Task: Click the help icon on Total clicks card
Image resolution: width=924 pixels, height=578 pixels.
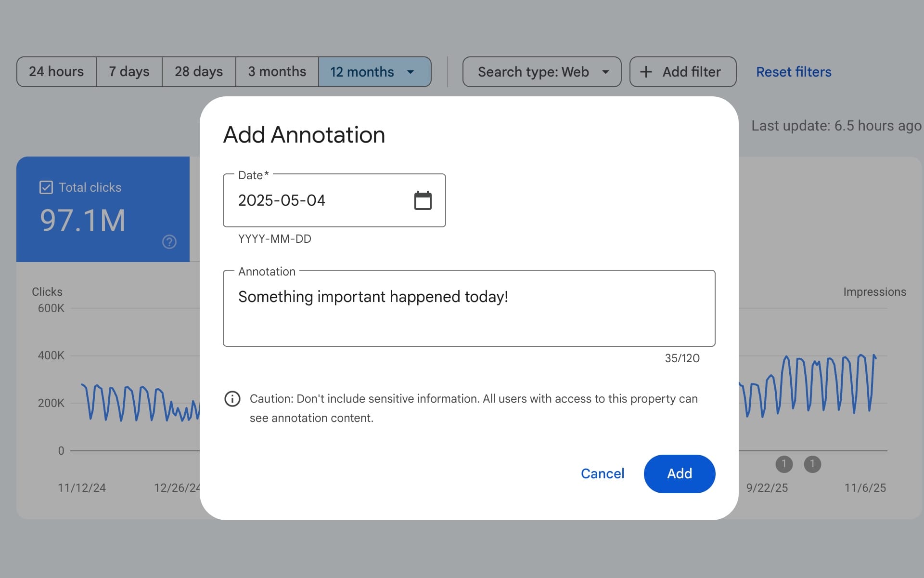Action: 169,242
